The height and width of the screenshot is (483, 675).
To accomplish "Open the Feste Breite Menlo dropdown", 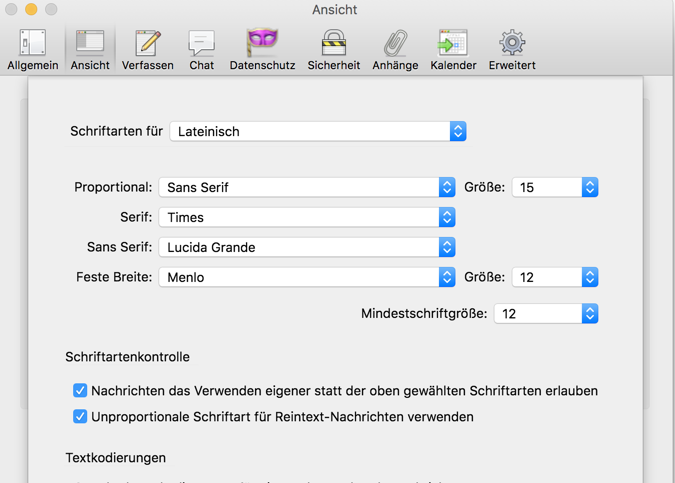I will coord(307,277).
